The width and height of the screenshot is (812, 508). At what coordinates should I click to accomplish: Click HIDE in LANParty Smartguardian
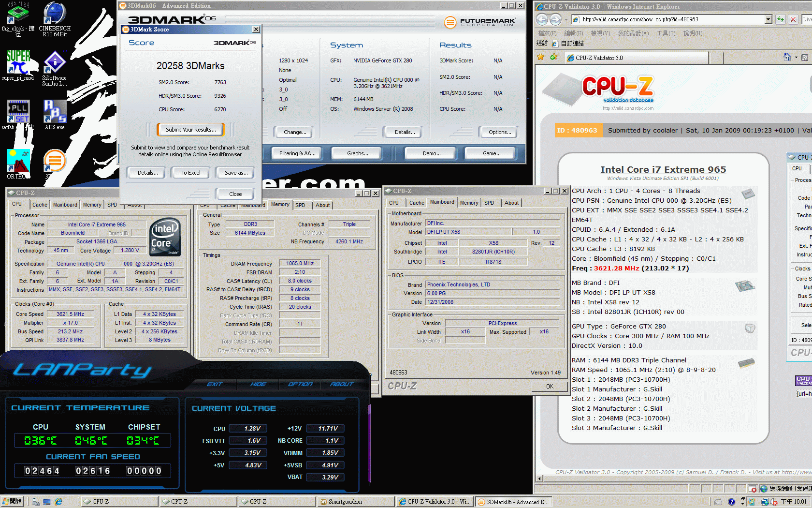(x=258, y=384)
